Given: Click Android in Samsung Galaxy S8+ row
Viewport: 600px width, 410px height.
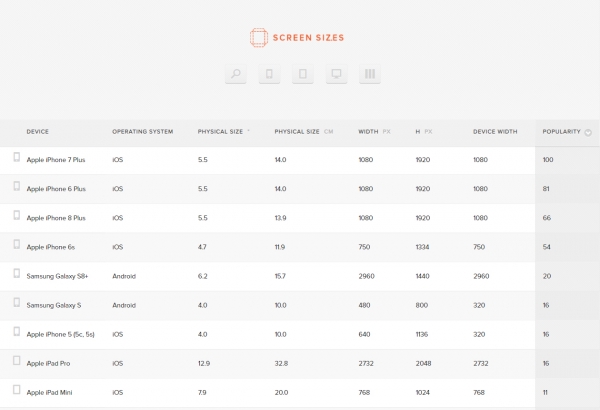Looking at the screenshot, I should (x=124, y=276).
